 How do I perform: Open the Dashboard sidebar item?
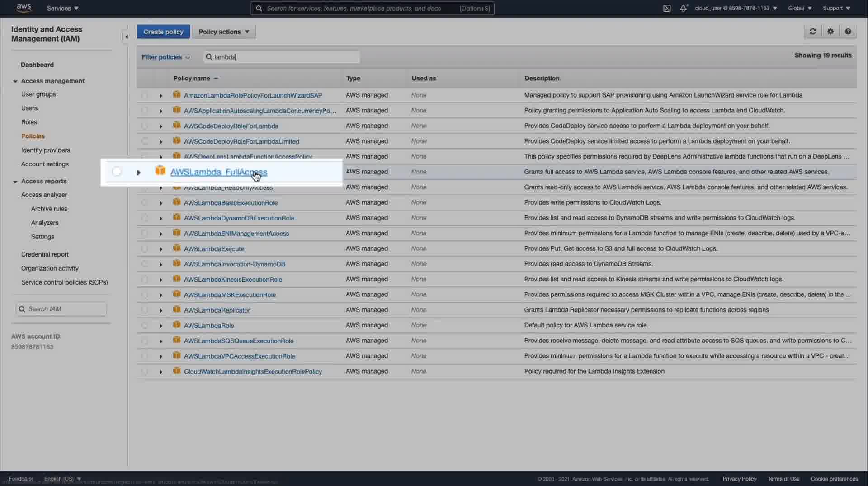37,65
